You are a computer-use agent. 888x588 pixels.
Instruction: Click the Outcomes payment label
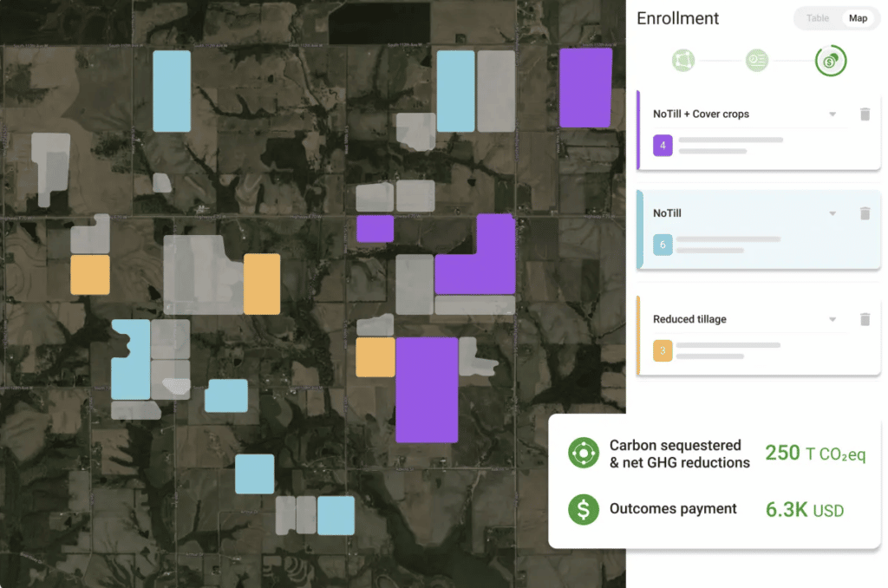(673, 509)
